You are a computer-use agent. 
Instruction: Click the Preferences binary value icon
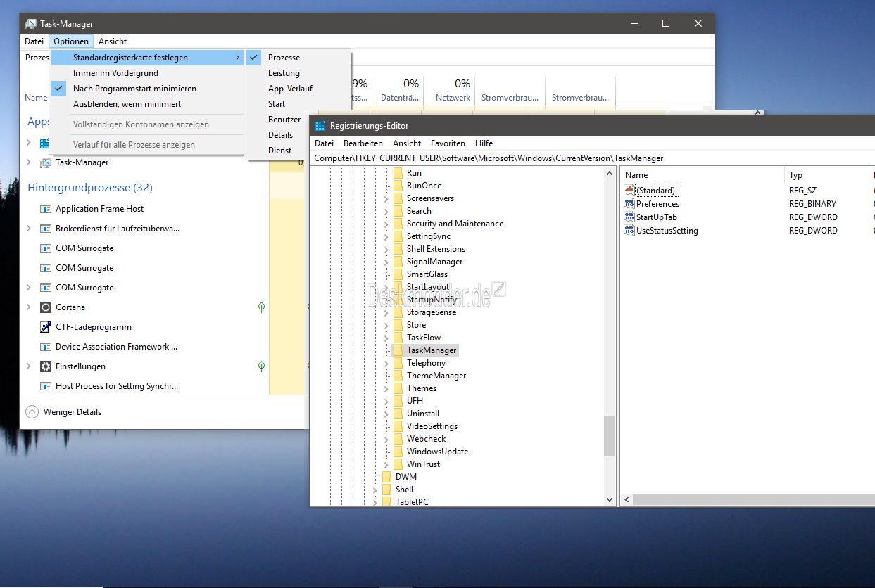pyautogui.click(x=629, y=204)
